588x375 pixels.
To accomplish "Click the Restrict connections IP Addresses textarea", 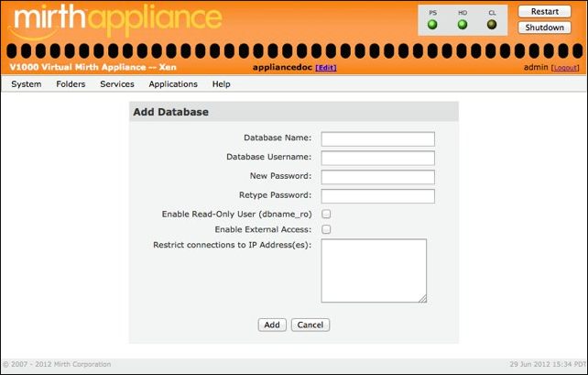I will click(x=374, y=270).
